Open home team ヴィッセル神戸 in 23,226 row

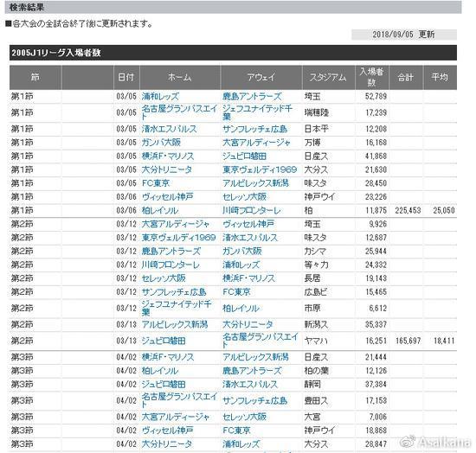click(168, 197)
